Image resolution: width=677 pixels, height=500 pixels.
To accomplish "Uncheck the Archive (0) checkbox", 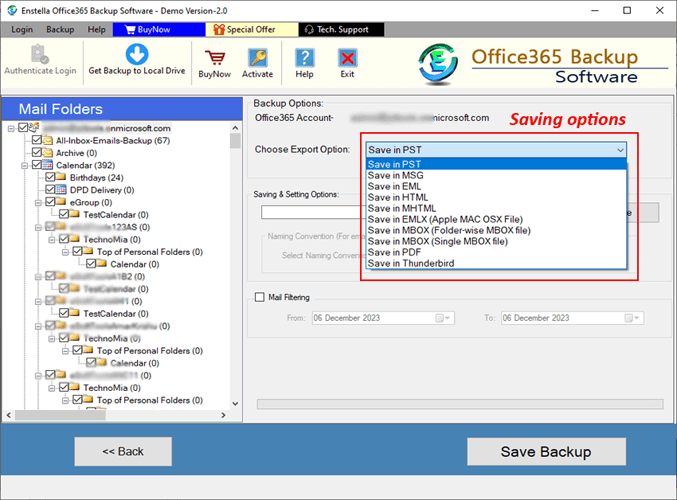I will pos(37,152).
